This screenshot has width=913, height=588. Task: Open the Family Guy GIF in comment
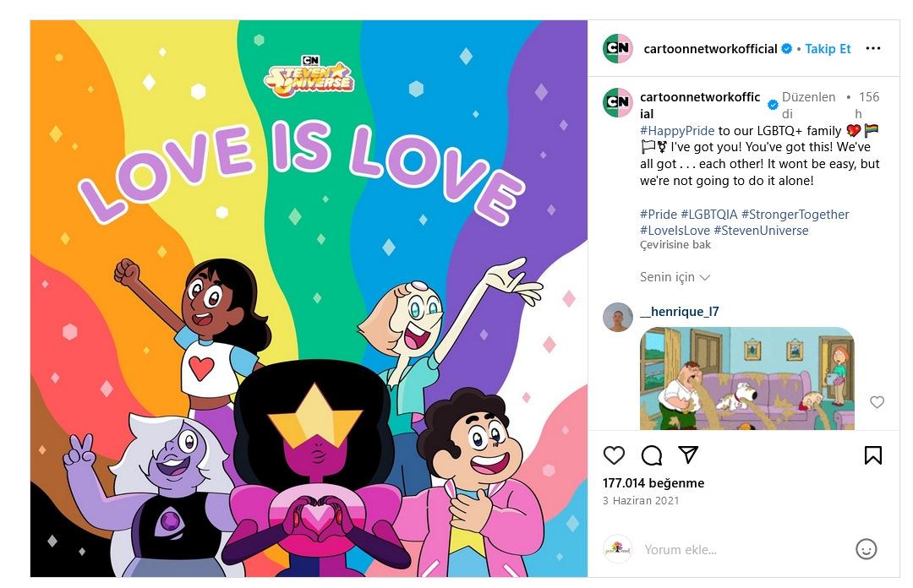[x=747, y=378]
